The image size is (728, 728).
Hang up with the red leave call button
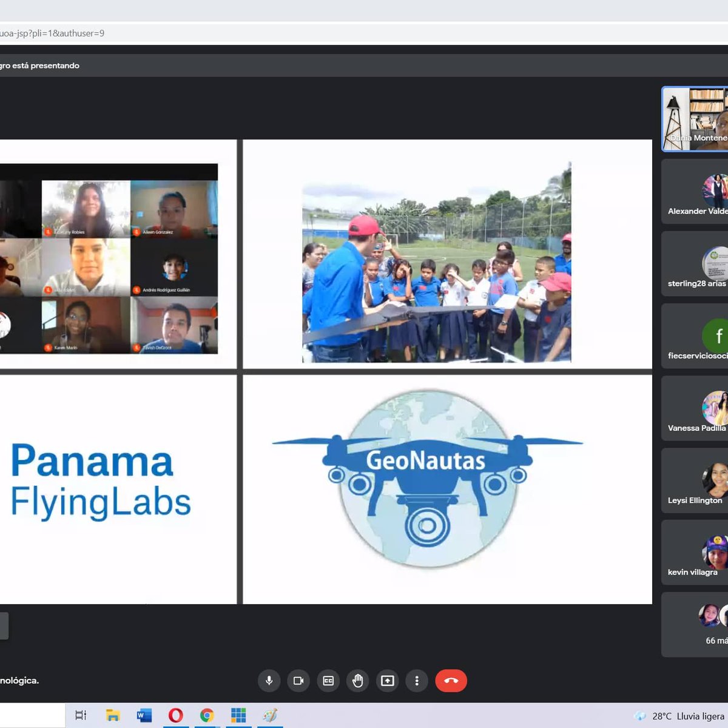(x=451, y=681)
